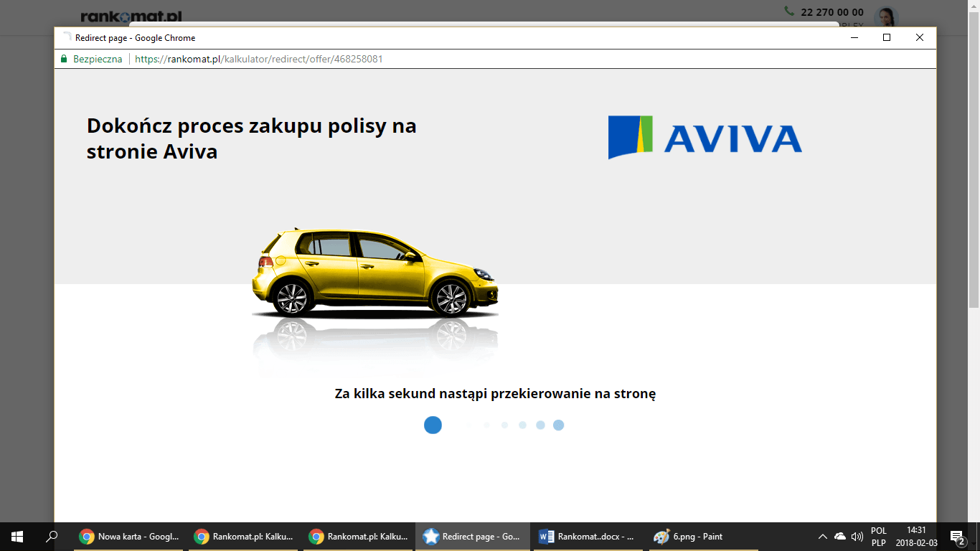Open Rankomat..docx Word document from taskbar
The width and height of the screenshot is (980, 551).
coord(587,536)
